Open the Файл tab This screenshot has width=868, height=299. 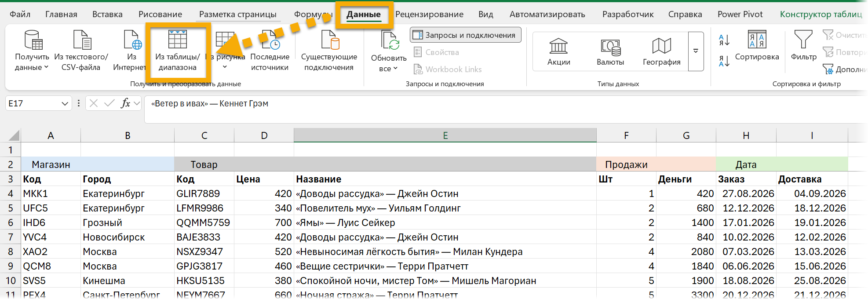point(20,14)
